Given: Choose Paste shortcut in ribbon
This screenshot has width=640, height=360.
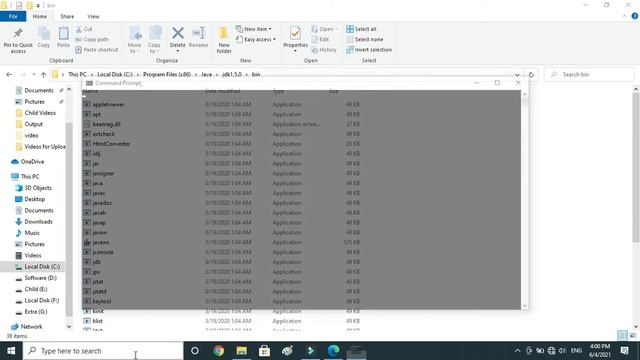Looking at the screenshot, I should click(97, 49).
